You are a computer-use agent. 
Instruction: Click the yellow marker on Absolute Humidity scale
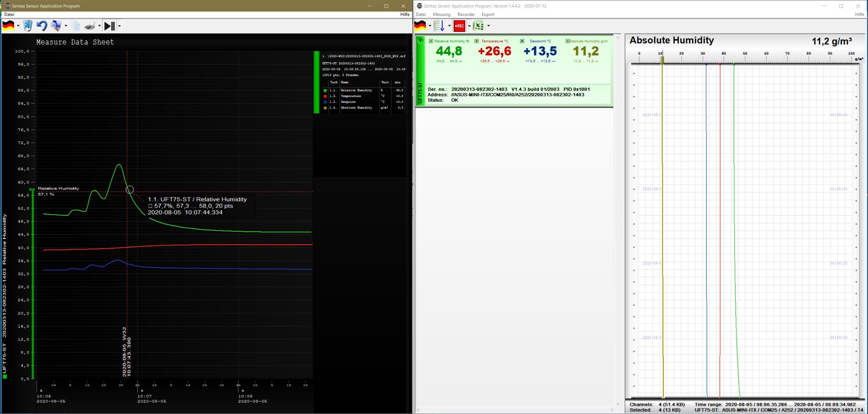pyautogui.click(x=662, y=60)
